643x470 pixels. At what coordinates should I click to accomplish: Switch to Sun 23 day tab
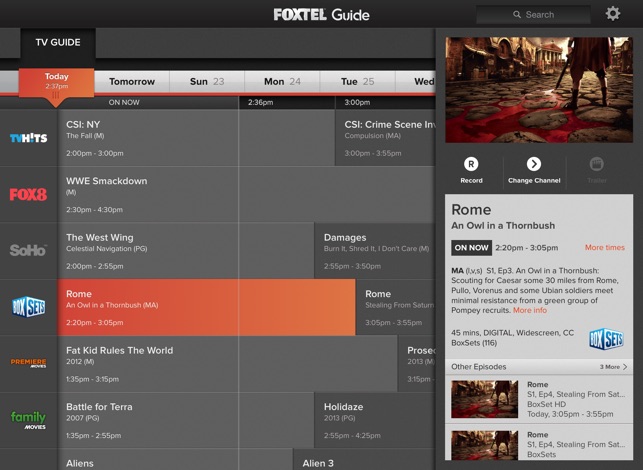(x=207, y=82)
